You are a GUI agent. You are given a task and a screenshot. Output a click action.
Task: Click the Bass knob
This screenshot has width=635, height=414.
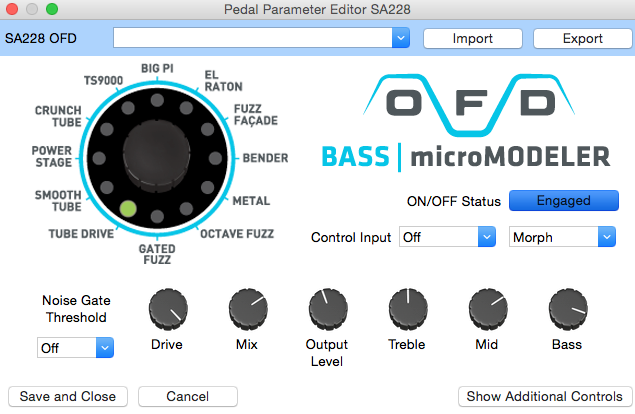pyautogui.click(x=568, y=309)
